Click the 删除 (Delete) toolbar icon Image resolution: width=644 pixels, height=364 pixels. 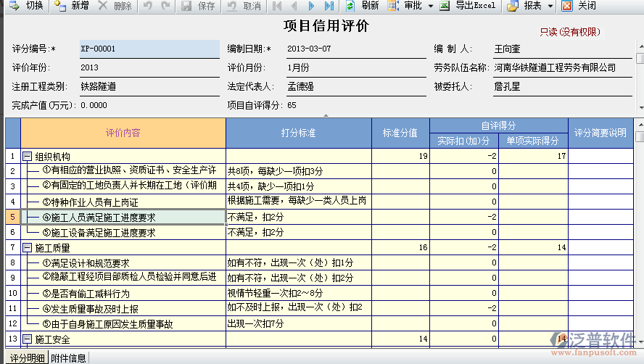tap(104, 6)
